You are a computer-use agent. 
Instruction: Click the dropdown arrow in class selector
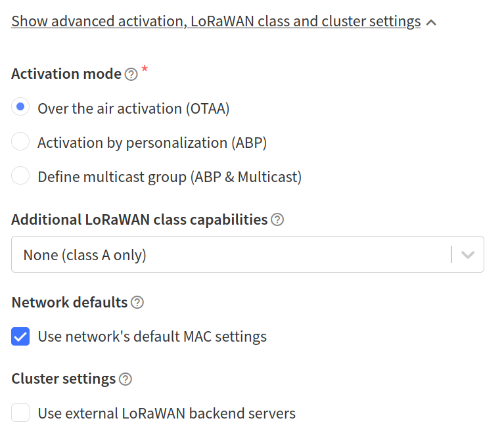pyautogui.click(x=468, y=254)
